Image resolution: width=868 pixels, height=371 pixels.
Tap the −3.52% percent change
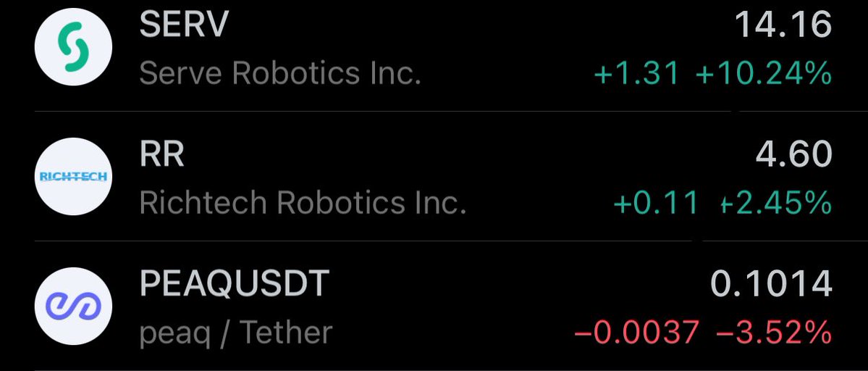[x=774, y=333]
